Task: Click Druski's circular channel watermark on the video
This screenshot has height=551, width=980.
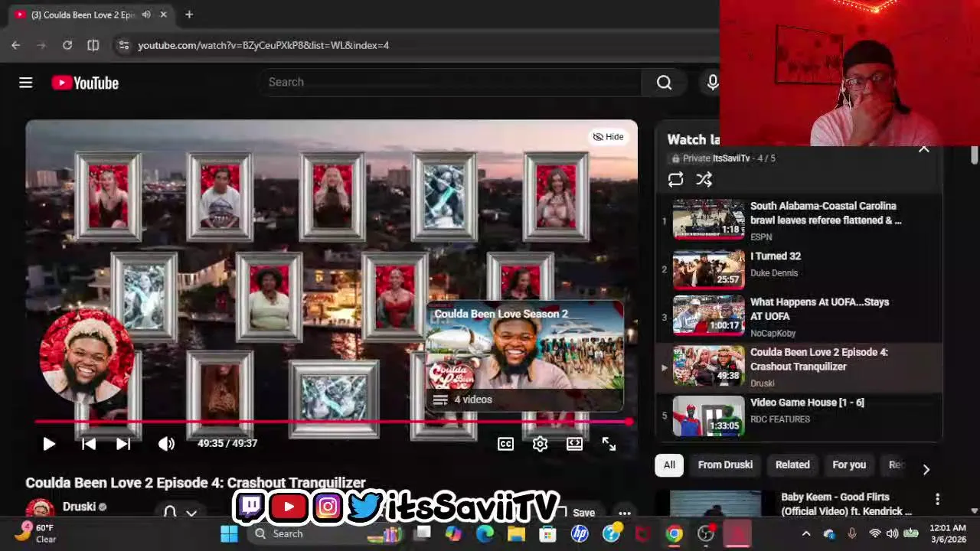Action: (87, 357)
